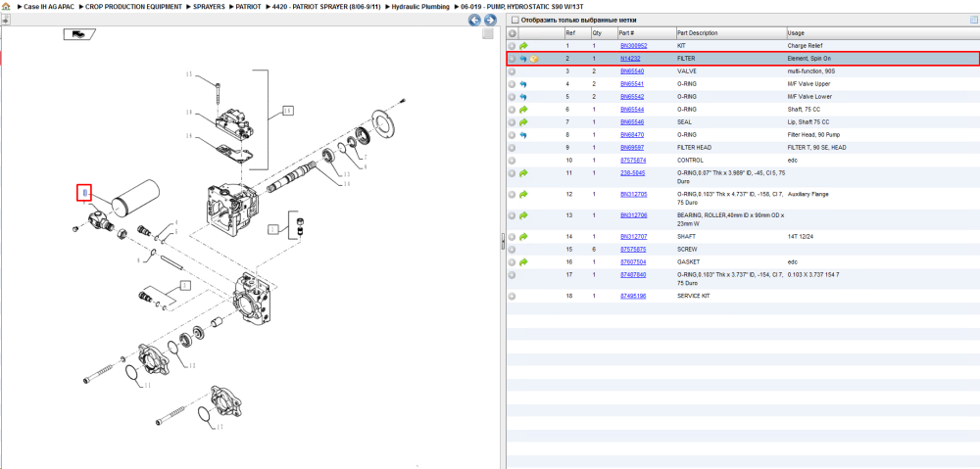Toggle 'Отобразить только выбранные метки' checkbox
980x469 pixels.
[x=515, y=20]
